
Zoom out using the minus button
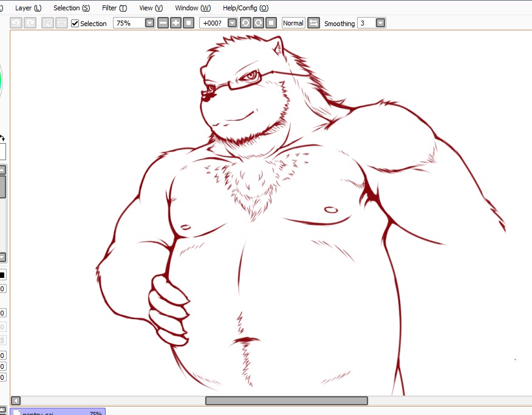(x=163, y=23)
